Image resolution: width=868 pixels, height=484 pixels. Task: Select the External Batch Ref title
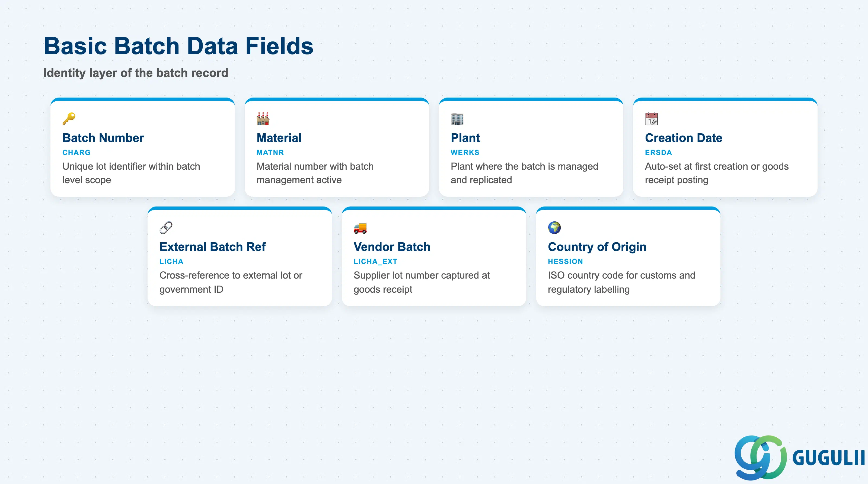point(213,247)
